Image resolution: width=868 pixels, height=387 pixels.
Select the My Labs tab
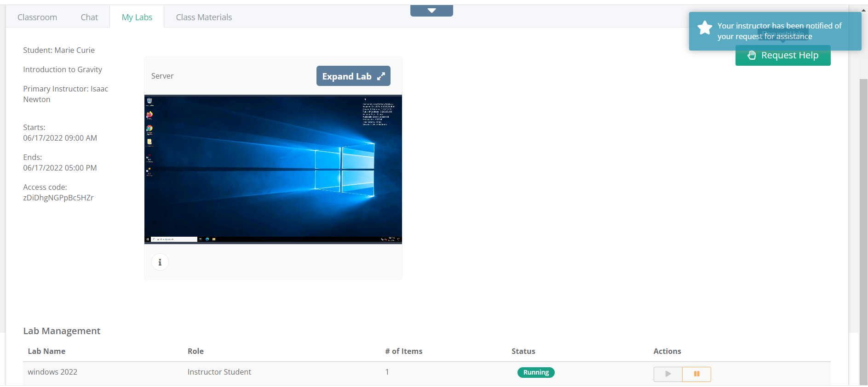[x=137, y=17]
